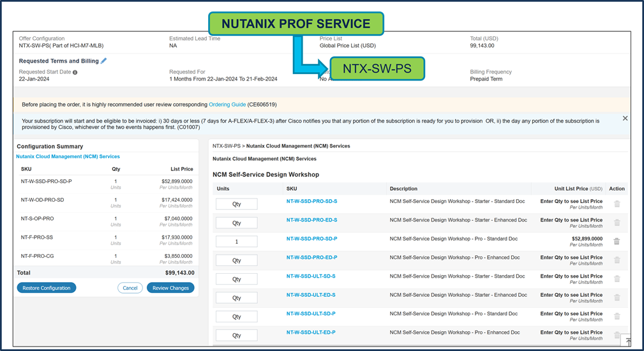Focus Qty field for NT-W-SSD-ULT-ED-P

click(x=237, y=335)
